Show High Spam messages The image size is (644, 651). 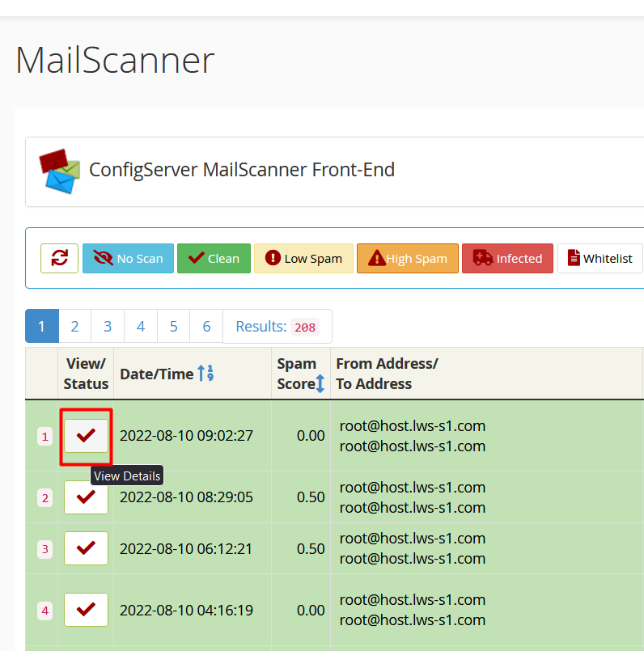click(407, 259)
